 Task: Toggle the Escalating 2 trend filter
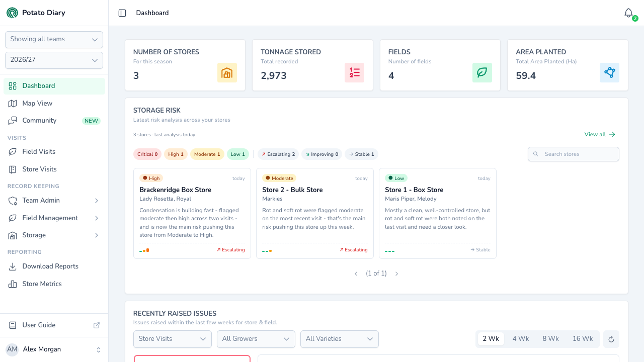(278, 154)
